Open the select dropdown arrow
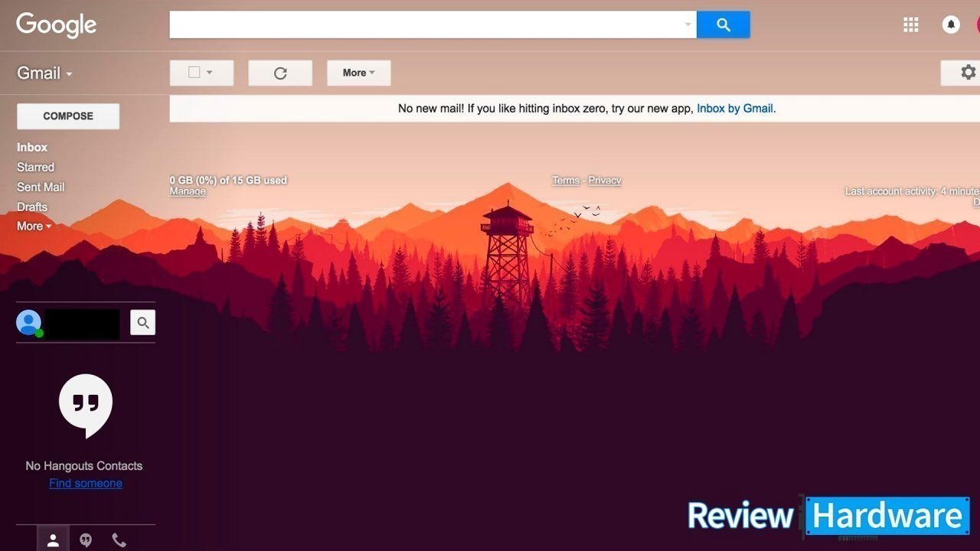 pyautogui.click(x=209, y=73)
